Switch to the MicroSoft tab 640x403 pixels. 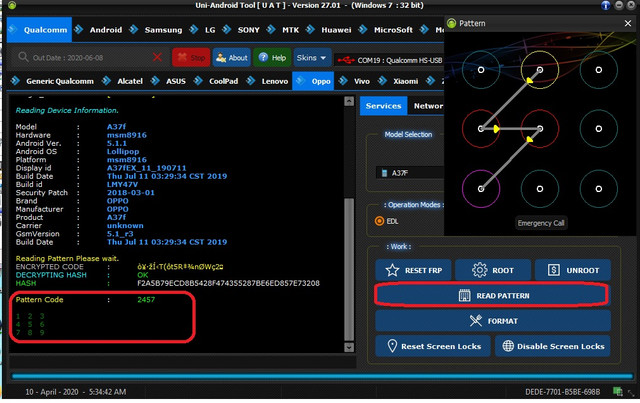point(393,30)
